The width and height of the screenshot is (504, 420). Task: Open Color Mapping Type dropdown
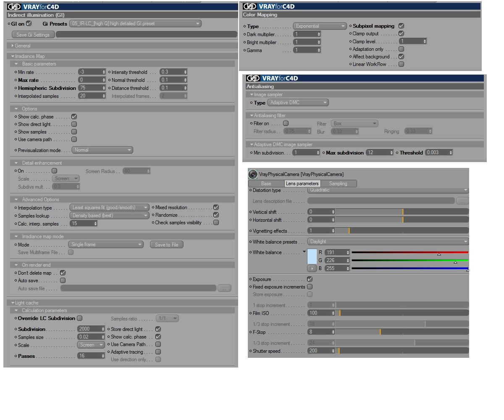[x=320, y=26]
